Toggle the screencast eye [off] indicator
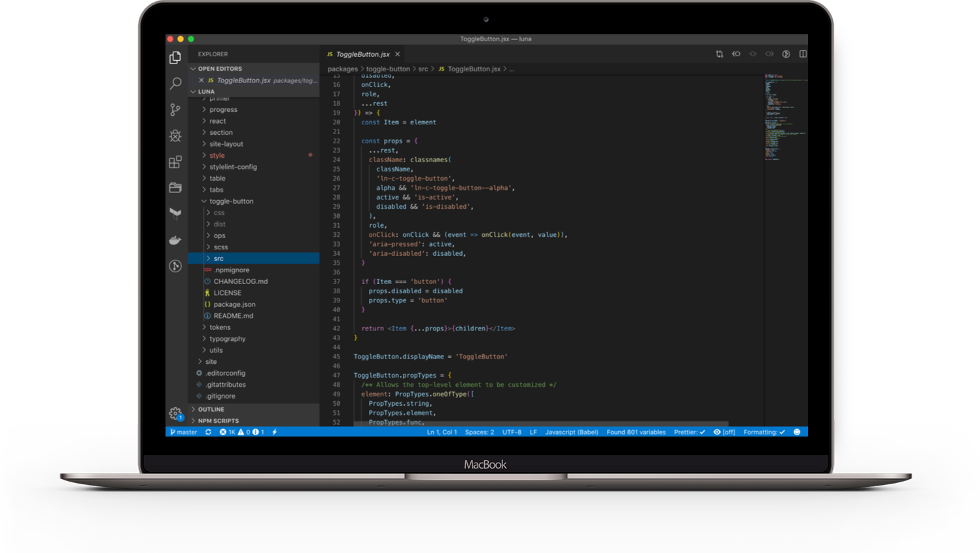The height and width of the screenshot is (553, 980). [724, 432]
